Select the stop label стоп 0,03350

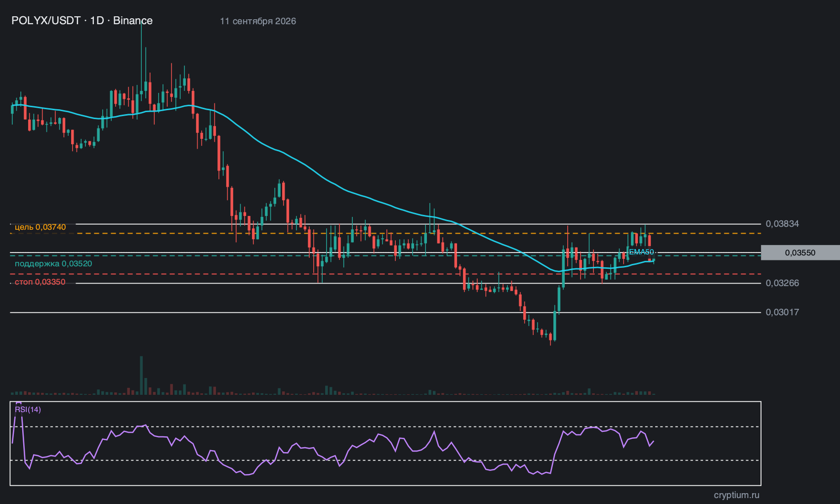pos(40,282)
